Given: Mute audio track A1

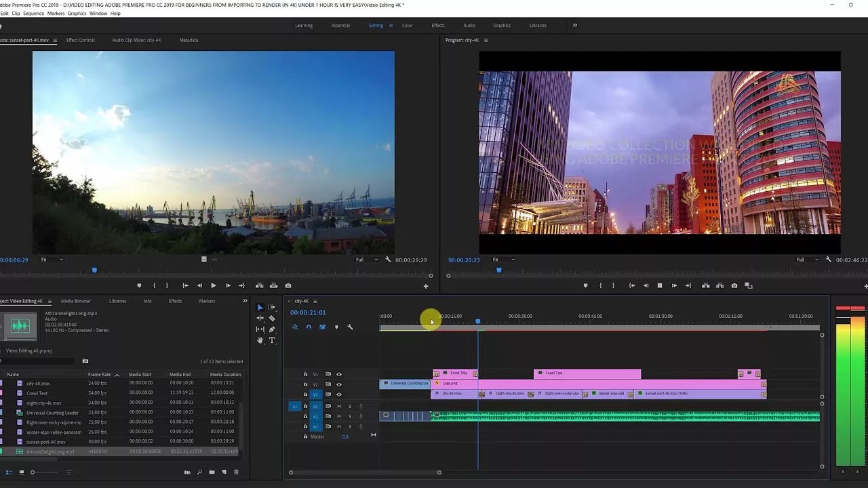Looking at the screenshot, I should (x=339, y=406).
